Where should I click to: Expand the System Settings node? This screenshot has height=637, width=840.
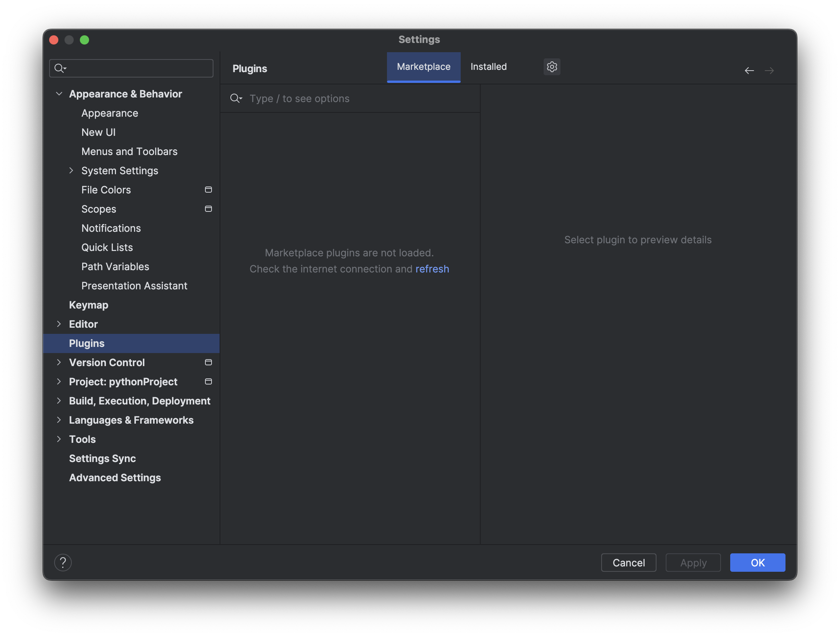(71, 170)
